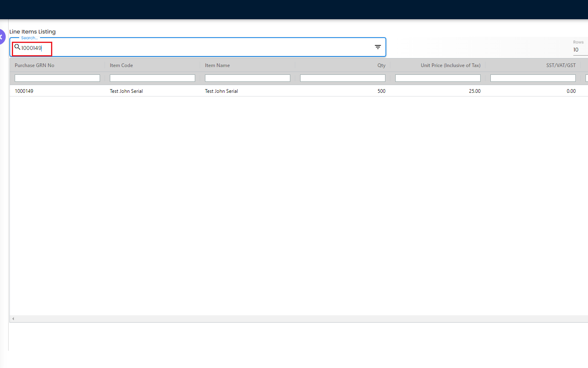This screenshot has height=368, width=588.
Task: Sort by SST/VAT/GST column header
Action: (x=561, y=65)
